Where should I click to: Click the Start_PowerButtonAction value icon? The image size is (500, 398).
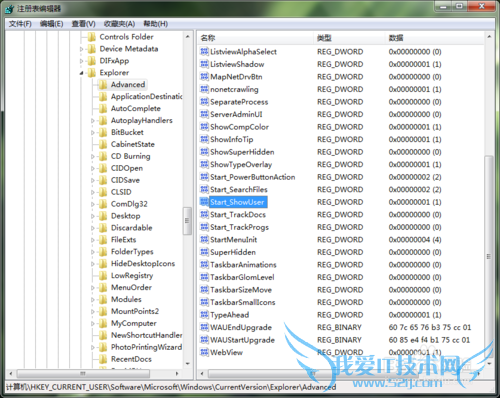coord(204,177)
